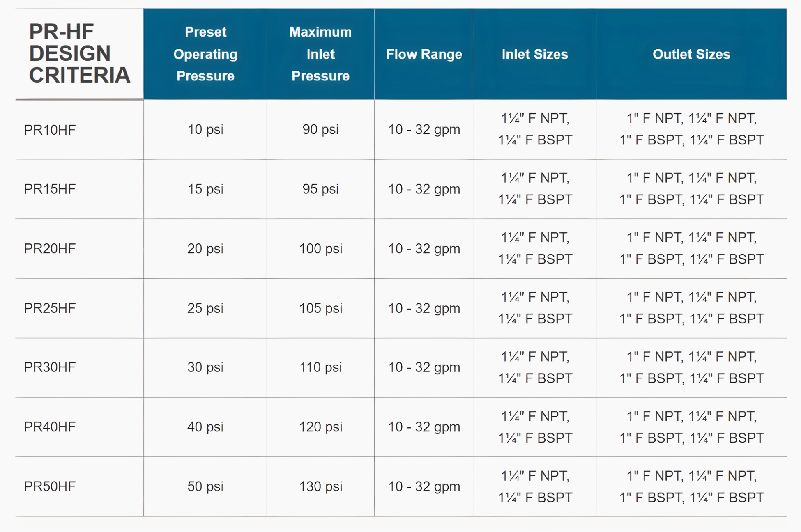Select the 30 psi operating pressure cell
Screen dimensions: 801x532
[205, 367]
